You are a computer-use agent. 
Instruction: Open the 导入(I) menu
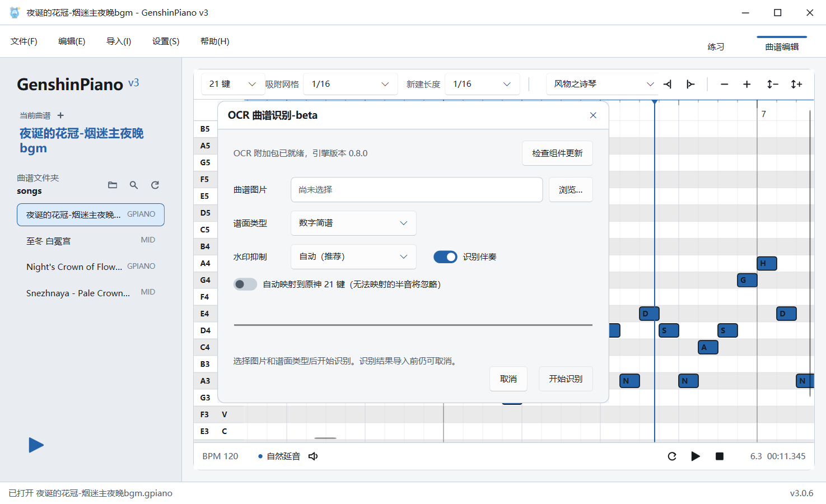click(119, 41)
